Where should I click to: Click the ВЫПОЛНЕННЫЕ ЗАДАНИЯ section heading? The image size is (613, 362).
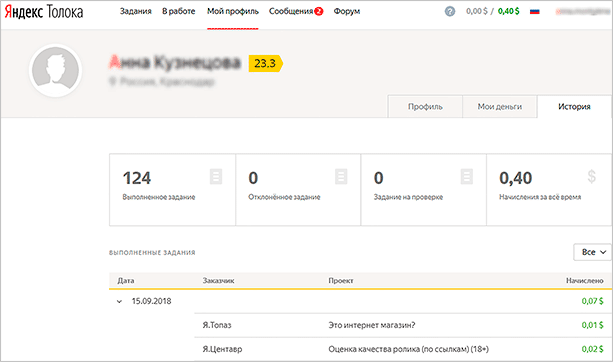pos(152,253)
